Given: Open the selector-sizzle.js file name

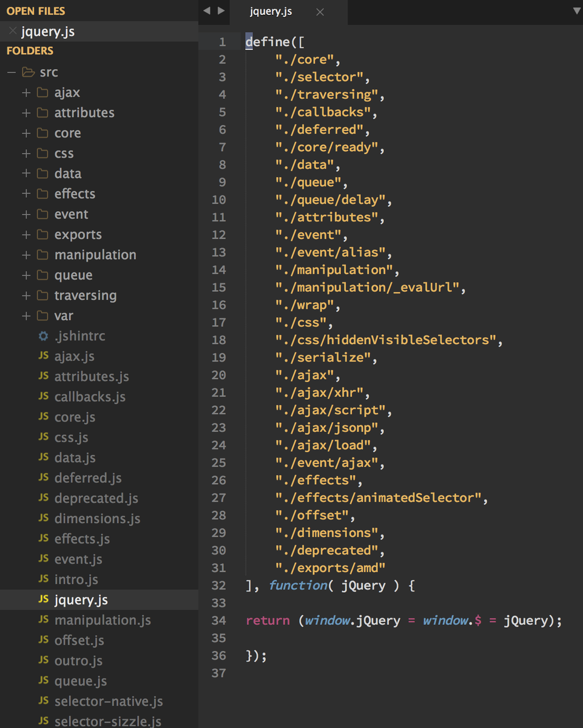Looking at the screenshot, I should point(108,721).
